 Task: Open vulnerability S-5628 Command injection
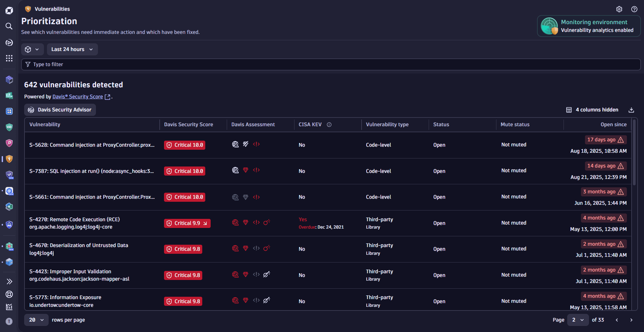[x=92, y=145]
